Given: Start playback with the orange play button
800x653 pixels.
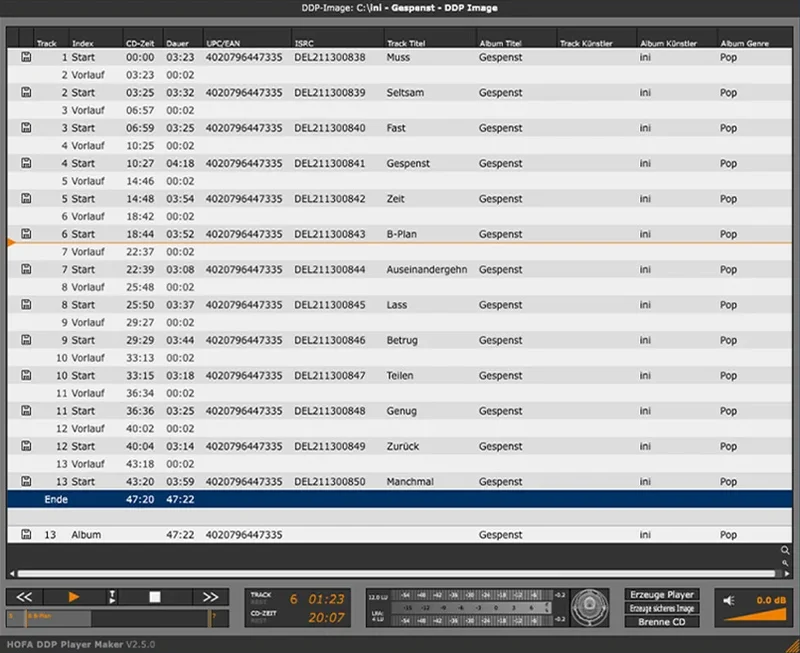Looking at the screenshot, I should coord(73,597).
